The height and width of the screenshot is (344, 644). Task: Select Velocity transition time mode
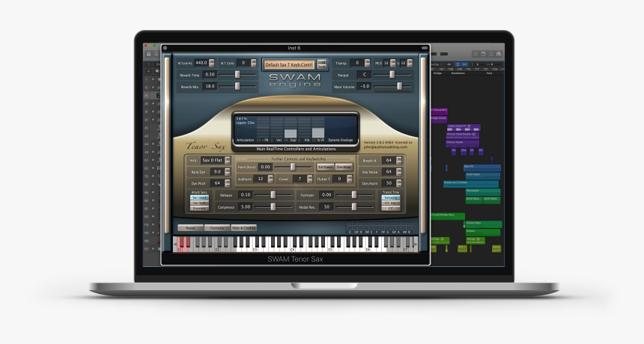391,197
